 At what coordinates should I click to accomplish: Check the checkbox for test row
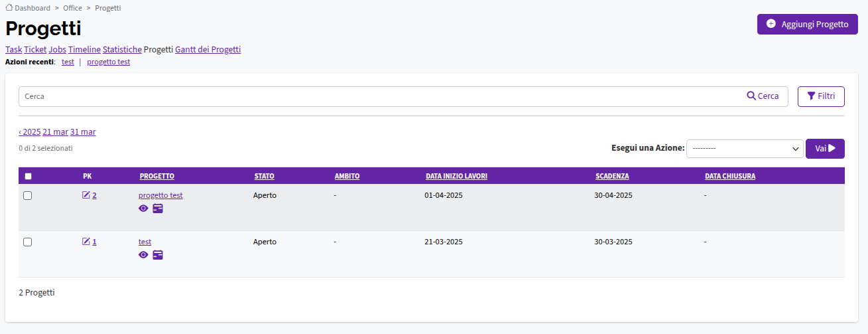tap(28, 242)
